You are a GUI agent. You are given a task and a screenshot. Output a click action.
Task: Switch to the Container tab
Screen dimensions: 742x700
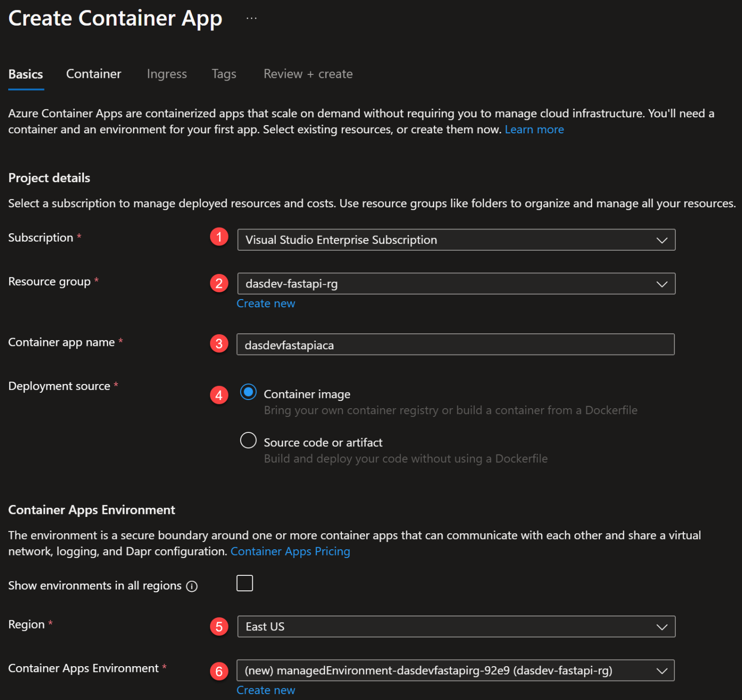(x=93, y=74)
